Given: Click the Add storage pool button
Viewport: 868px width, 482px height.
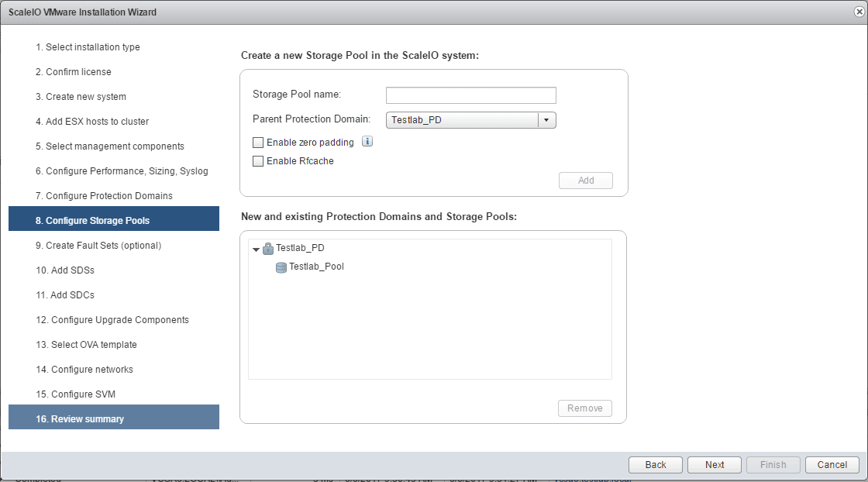Looking at the screenshot, I should point(586,181).
